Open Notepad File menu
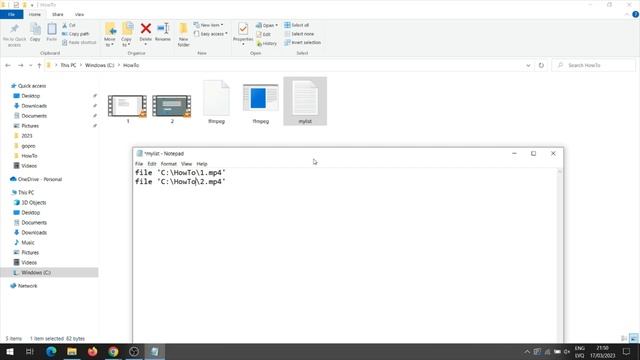640x360 pixels. click(x=139, y=164)
